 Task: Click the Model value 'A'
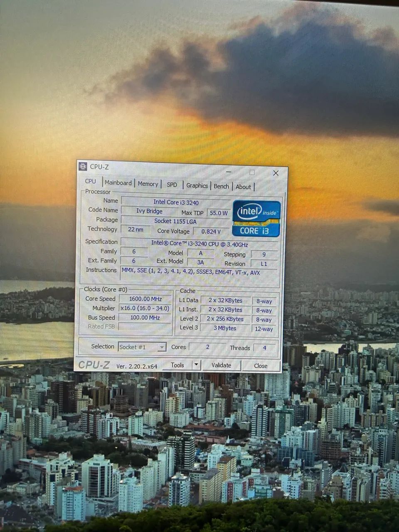click(201, 253)
